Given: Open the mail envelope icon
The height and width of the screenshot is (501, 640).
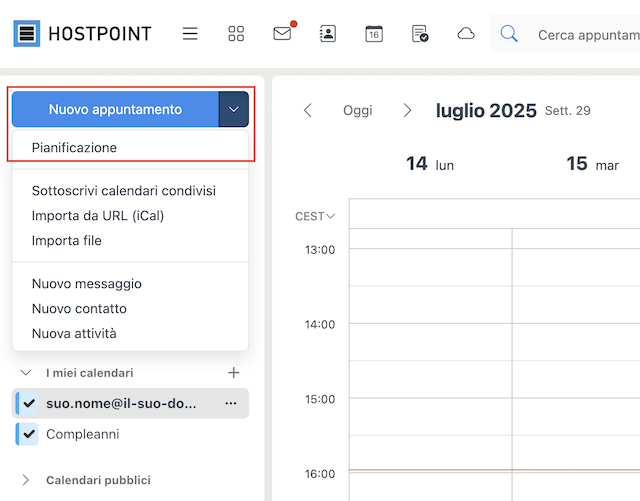Looking at the screenshot, I should (282, 33).
